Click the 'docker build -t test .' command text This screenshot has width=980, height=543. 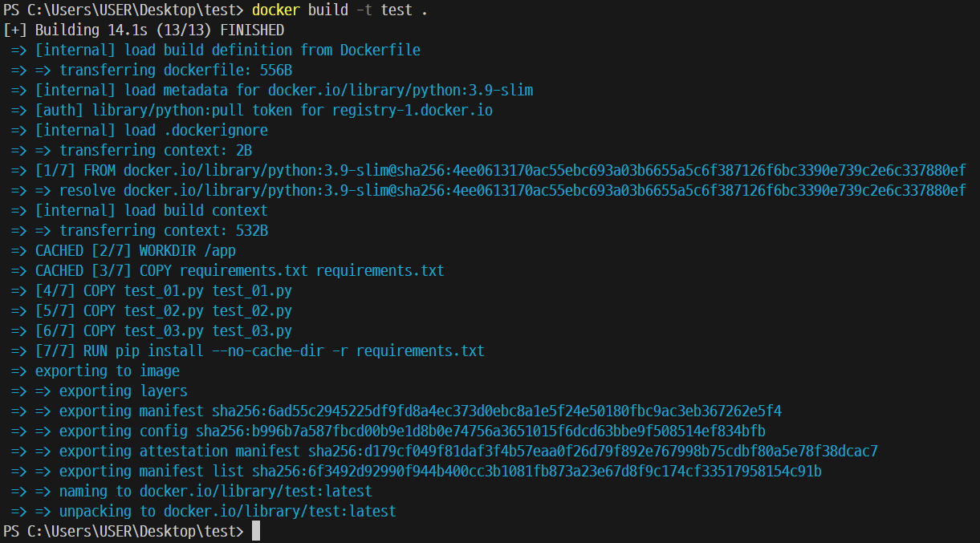[x=340, y=10]
